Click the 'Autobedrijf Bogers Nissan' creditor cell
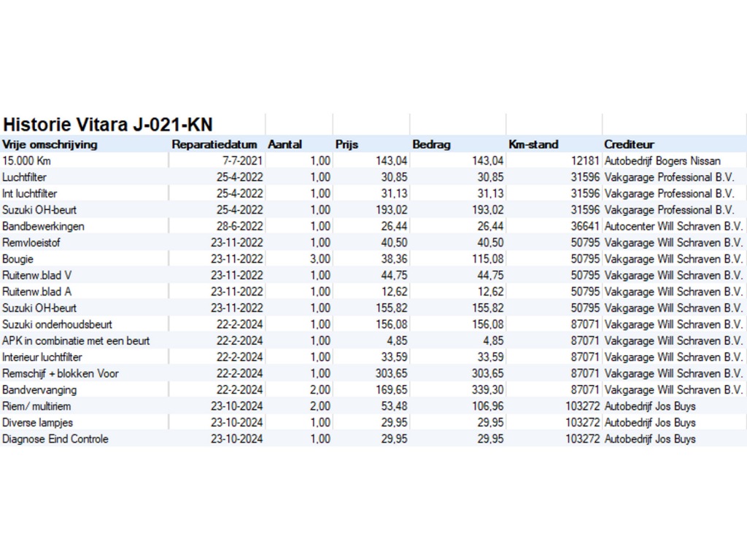The image size is (747, 560). [x=662, y=161]
